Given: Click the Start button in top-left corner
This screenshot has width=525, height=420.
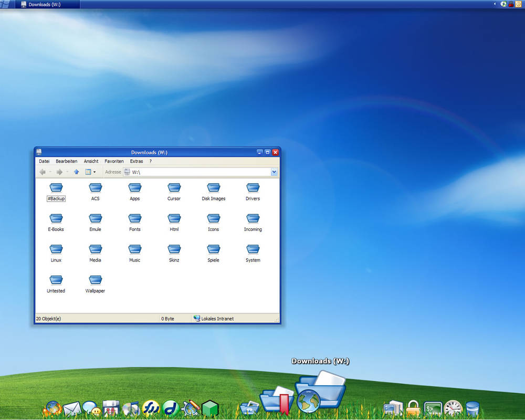Looking at the screenshot, I should coord(6,4).
